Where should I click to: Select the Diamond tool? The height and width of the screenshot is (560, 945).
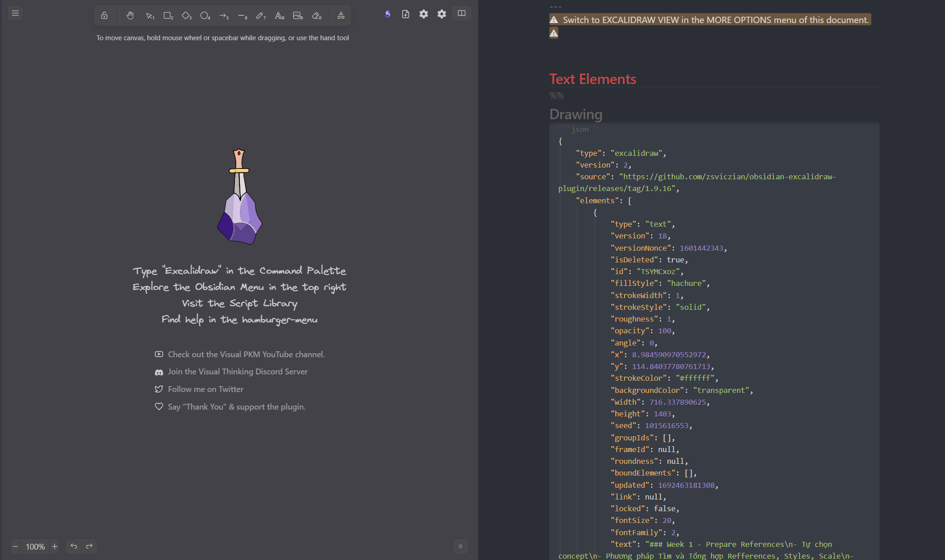coord(186,15)
